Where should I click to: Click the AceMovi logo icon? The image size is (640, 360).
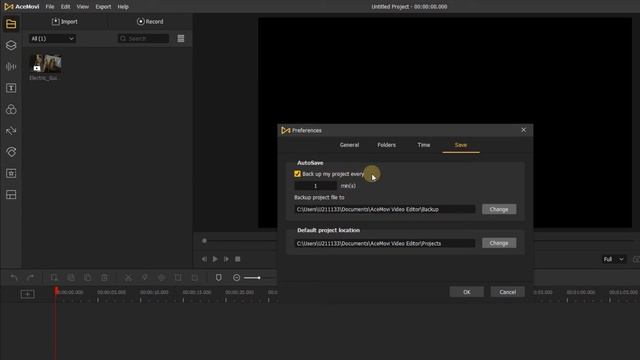pyautogui.click(x=8, y=7)
